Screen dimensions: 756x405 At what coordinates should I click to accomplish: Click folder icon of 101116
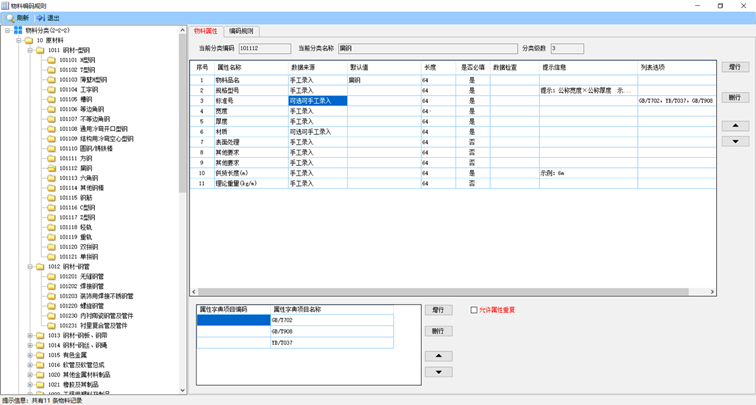(52, 208)
